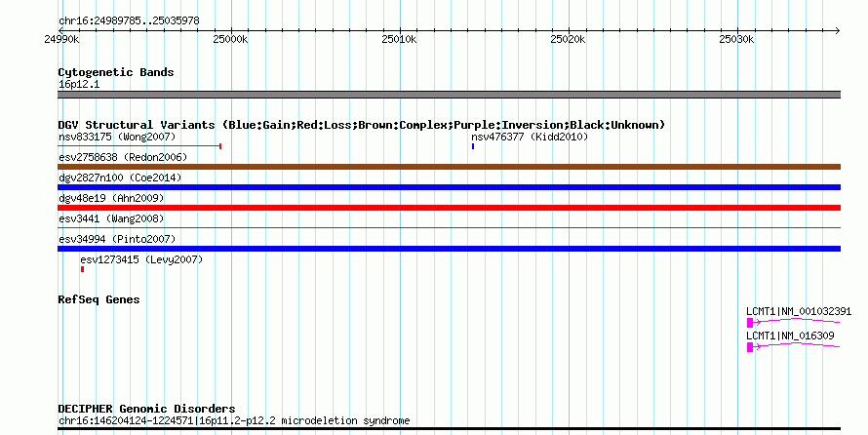Open the 16p11.2-p12.2 microdeletion syndrome label
This screenshot has height=435, width=868.
(x=234, y=420)
